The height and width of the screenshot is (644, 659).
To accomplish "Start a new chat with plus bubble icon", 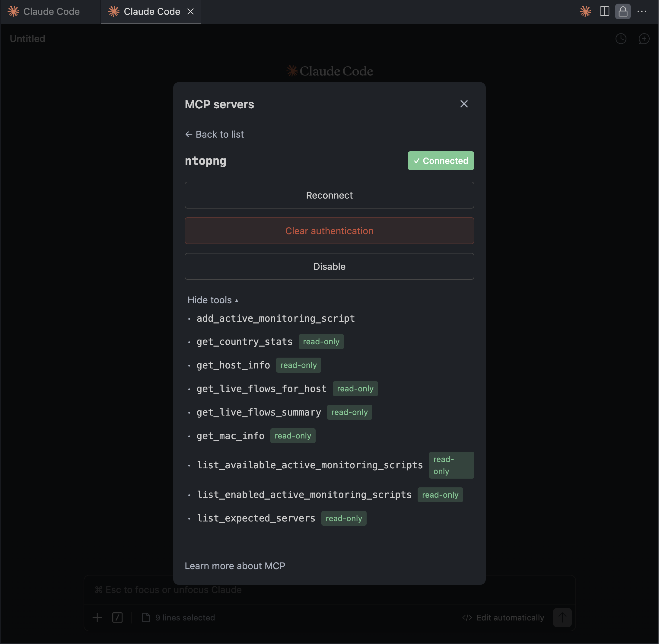I will [x=644, y=39].
